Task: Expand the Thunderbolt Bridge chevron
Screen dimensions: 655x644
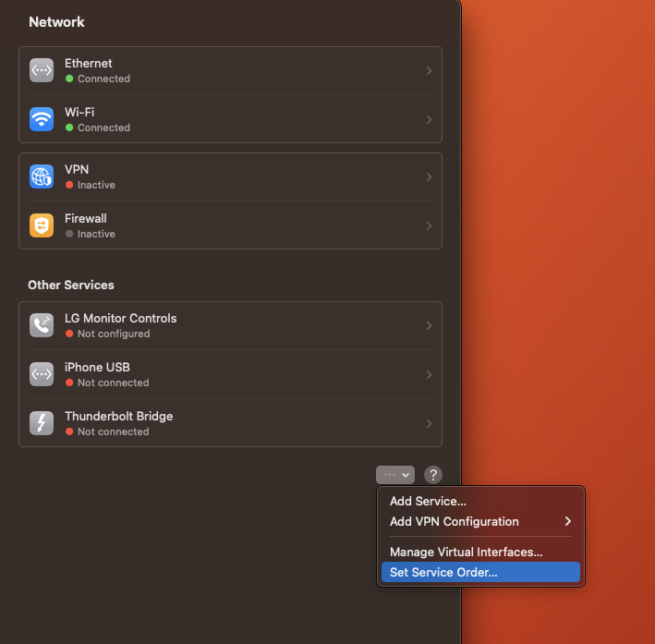Action: pos(429,423)
